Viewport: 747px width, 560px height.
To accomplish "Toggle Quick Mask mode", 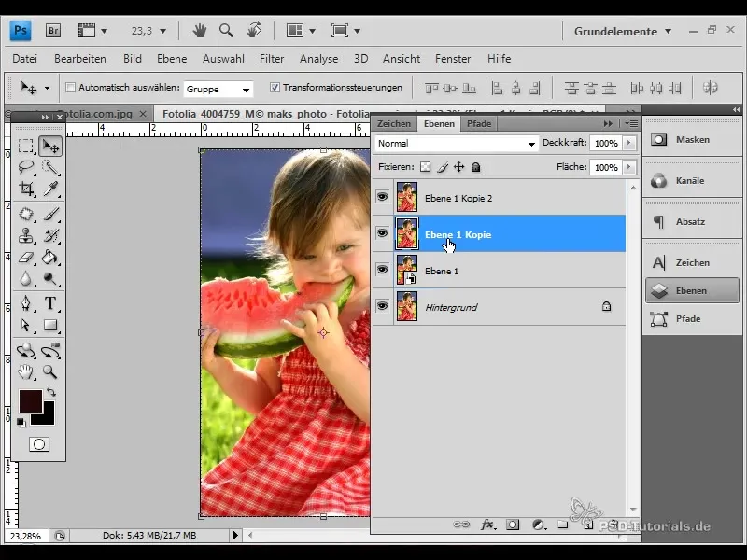I will [39, 444].
